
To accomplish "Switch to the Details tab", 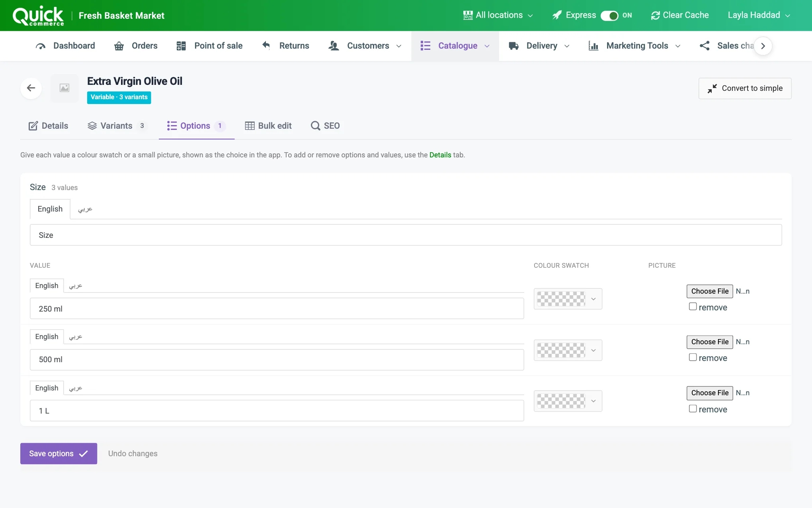I will coord(48,126).
